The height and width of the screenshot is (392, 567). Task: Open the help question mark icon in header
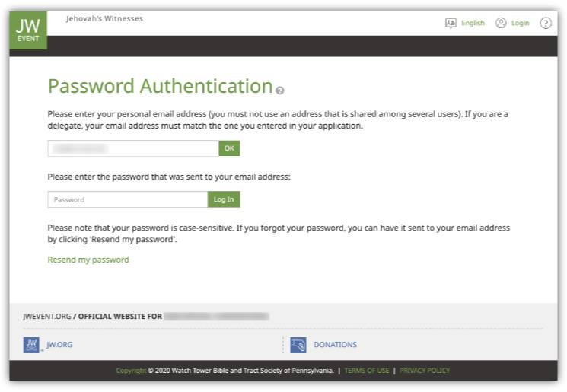[546, 23]
